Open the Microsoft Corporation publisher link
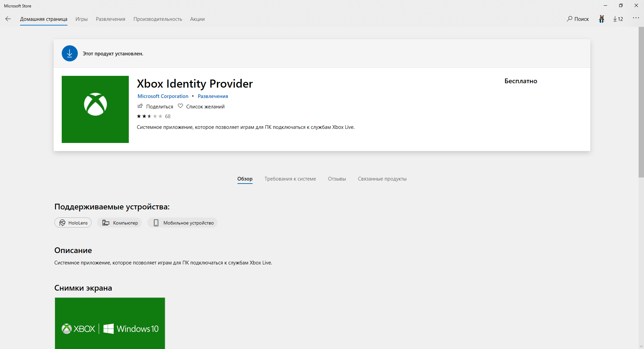 163,96
